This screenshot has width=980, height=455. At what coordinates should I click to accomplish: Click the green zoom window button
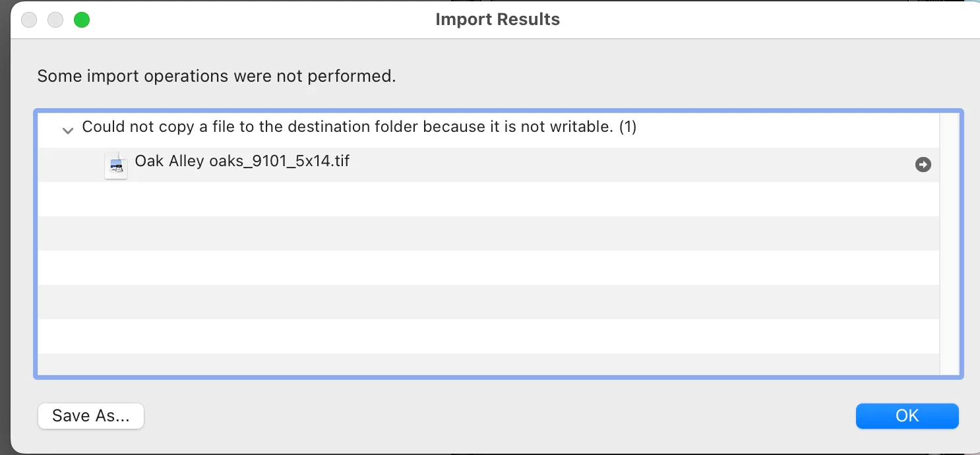pos(82,20)
